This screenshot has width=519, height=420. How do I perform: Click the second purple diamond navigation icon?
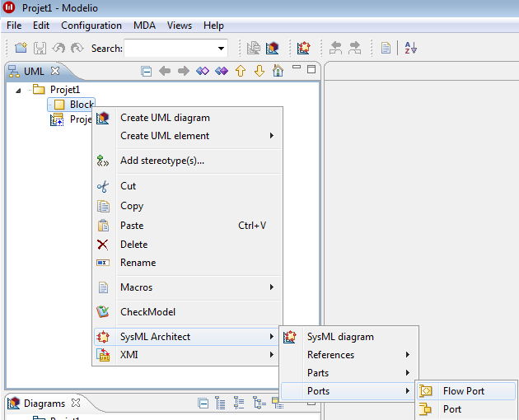point(222,71)
